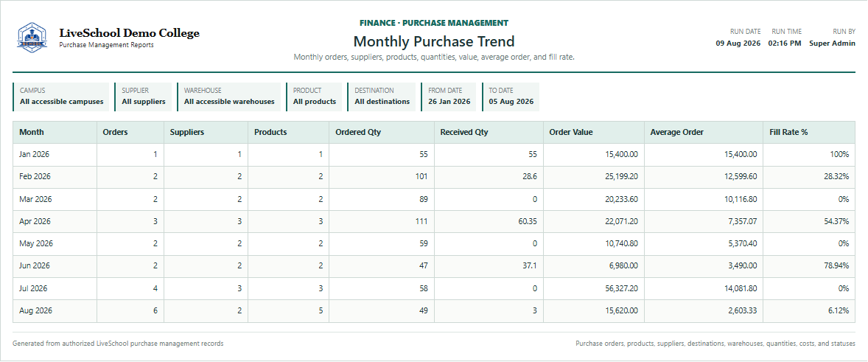Select the Warehouse filter box
Viewport: 868px width, 362px height.
[229, 97]
